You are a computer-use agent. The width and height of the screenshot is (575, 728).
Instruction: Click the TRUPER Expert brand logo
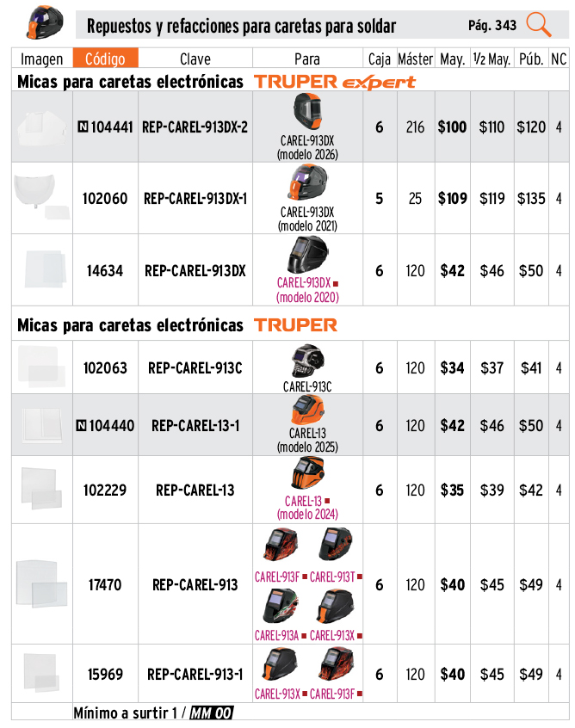[x=335, y=83]
